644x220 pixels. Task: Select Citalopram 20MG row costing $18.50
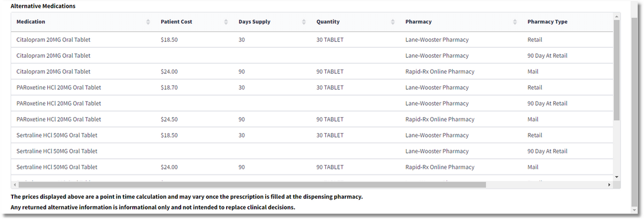pos(312,40)
